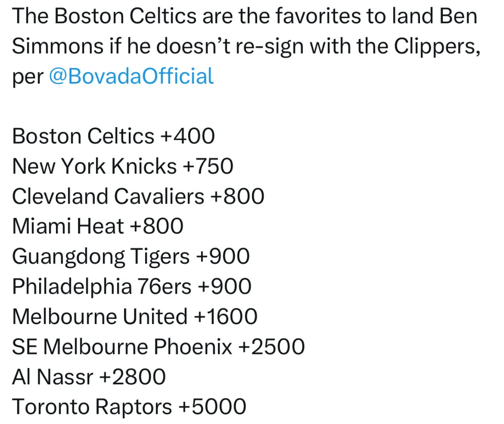The width and height of the screenshot is (504, 424).
Task: Click the +5000 odds value
Action: pos(212,407)
